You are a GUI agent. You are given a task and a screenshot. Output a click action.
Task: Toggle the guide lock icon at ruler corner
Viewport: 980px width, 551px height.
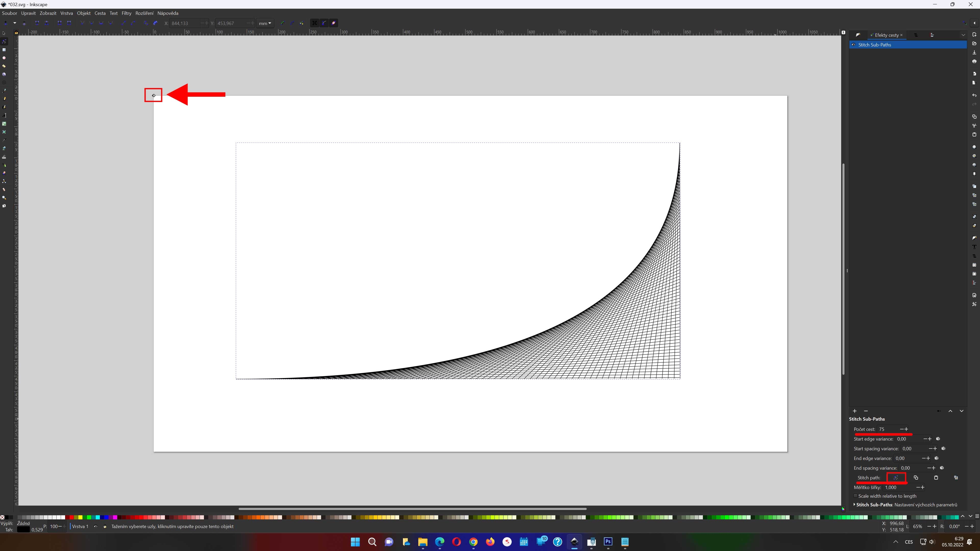(x=16, y=33)
